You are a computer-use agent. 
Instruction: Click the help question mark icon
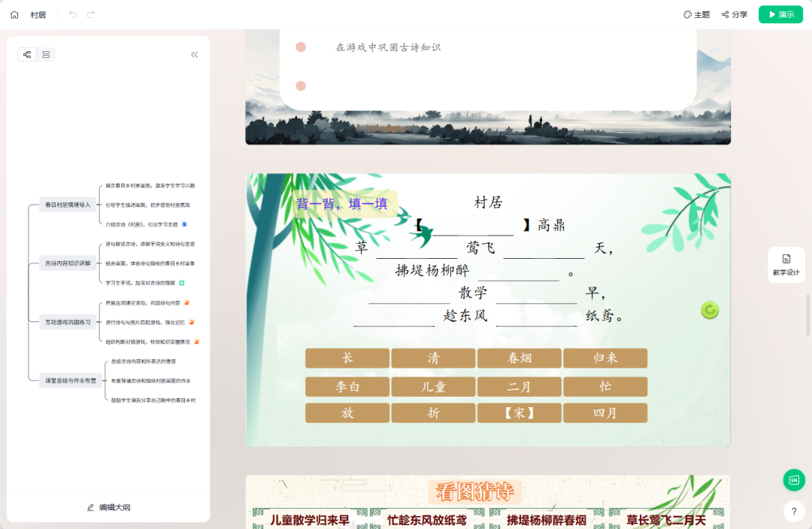pos(794,511)
